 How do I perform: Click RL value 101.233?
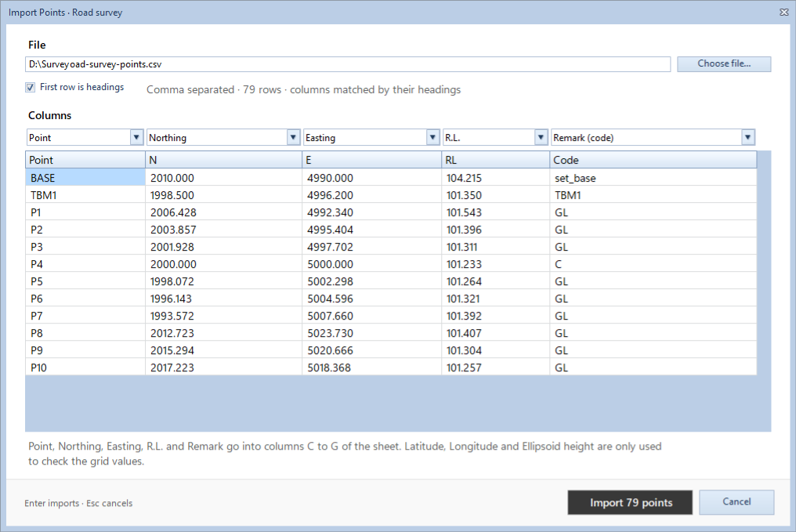pyautogui.click(x=495, y=264)
